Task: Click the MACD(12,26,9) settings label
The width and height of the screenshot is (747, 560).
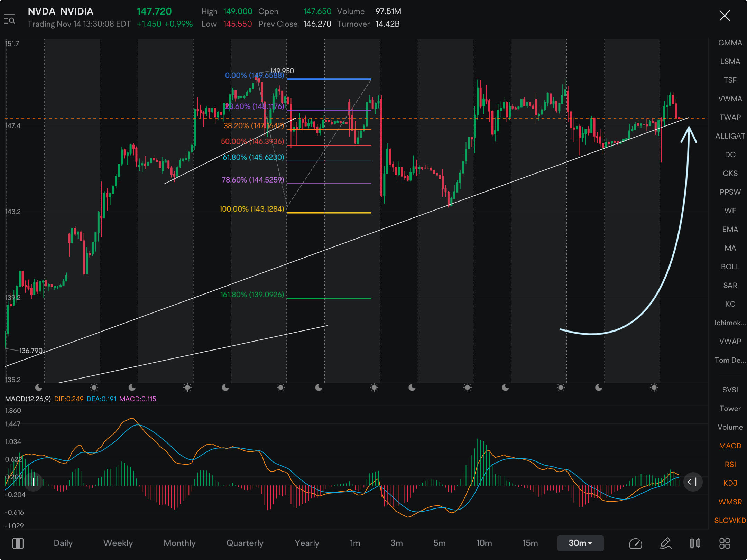Action: [28, 399]
